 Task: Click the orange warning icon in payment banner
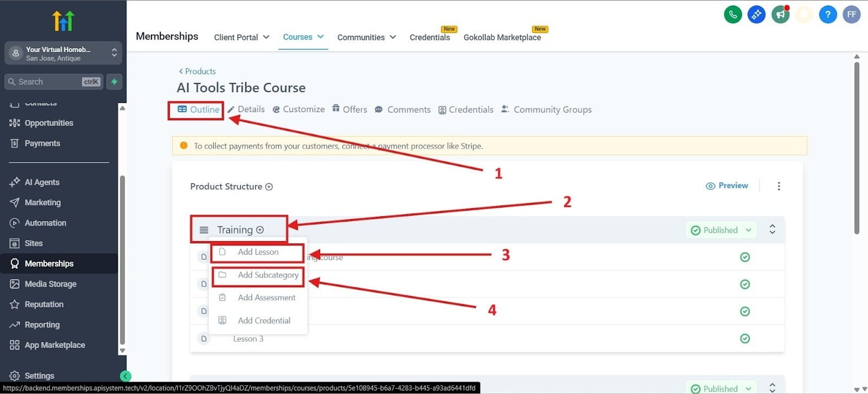183,146
